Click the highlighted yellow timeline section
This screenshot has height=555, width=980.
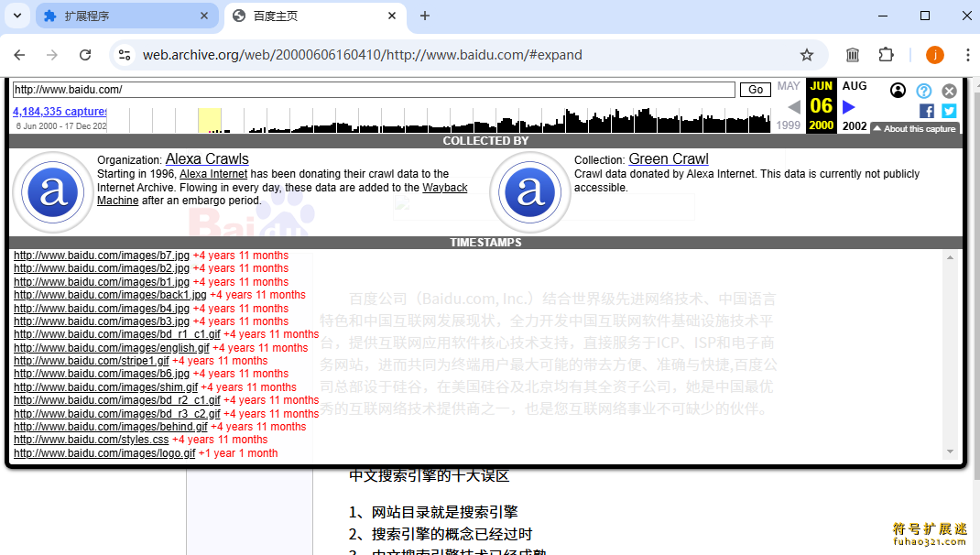210,120
